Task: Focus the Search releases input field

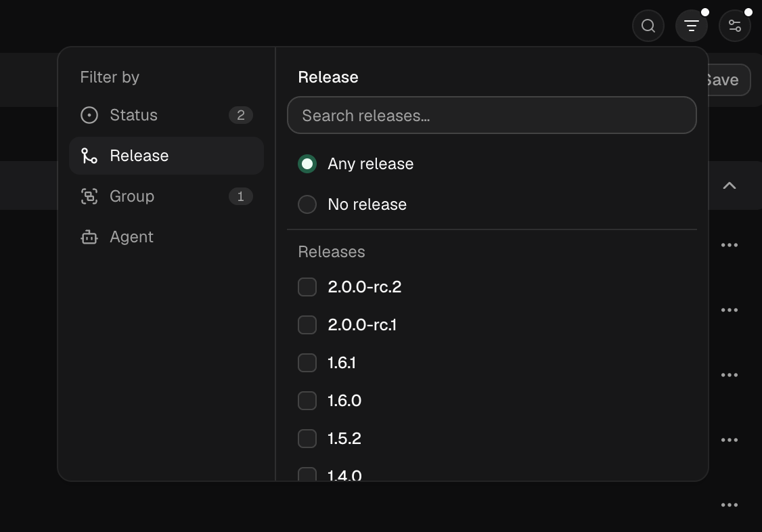Action: tap(492, 115)
